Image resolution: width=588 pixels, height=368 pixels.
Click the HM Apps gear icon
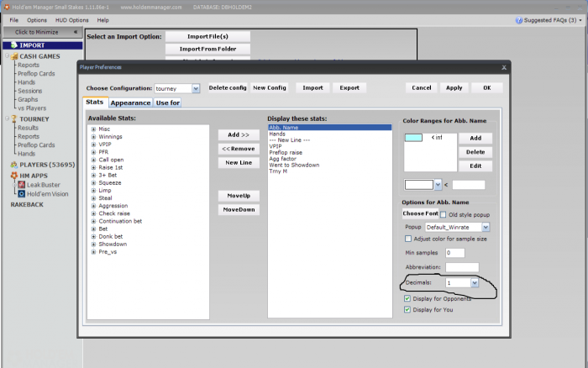coord(14,174)
